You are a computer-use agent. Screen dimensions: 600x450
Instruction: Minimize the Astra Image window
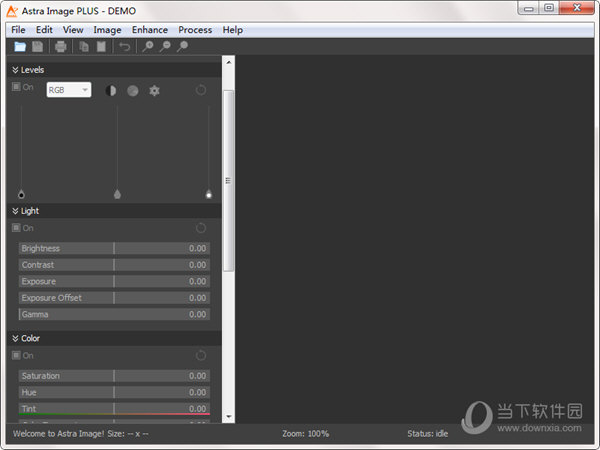(529, 8)
